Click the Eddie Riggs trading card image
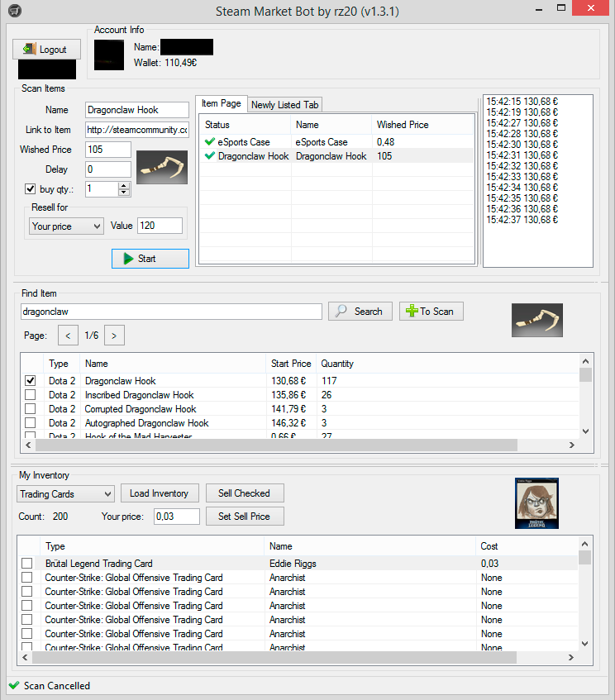The height and width of the screenshot is (700, 615). coord(536,503)
